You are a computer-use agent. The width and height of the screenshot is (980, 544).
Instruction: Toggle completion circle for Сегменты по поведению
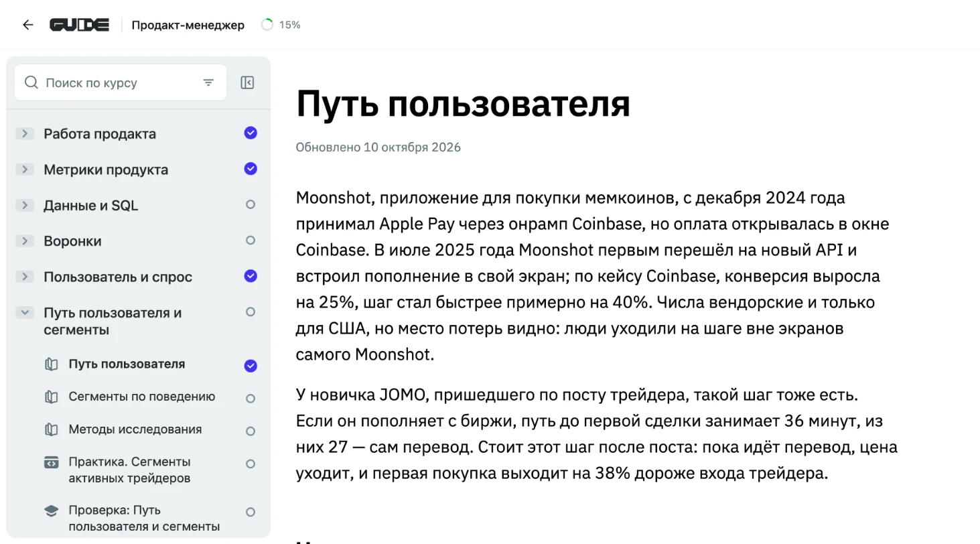(x=251, y=399)
